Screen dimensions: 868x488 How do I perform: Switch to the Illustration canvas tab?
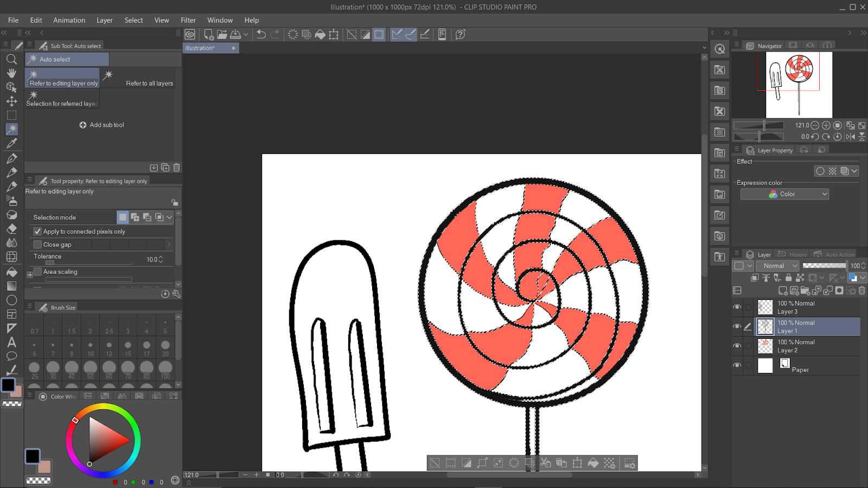tap(210, 48)
